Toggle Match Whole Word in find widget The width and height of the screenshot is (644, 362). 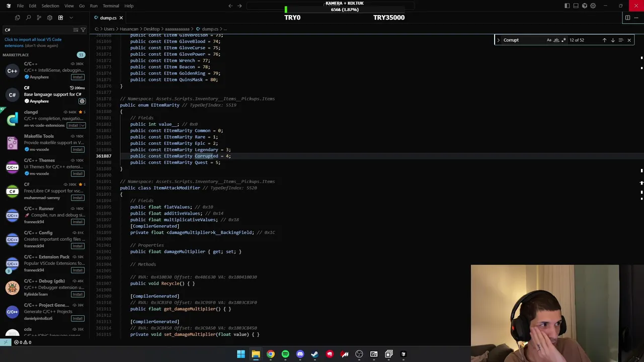(x=556, y=40)
